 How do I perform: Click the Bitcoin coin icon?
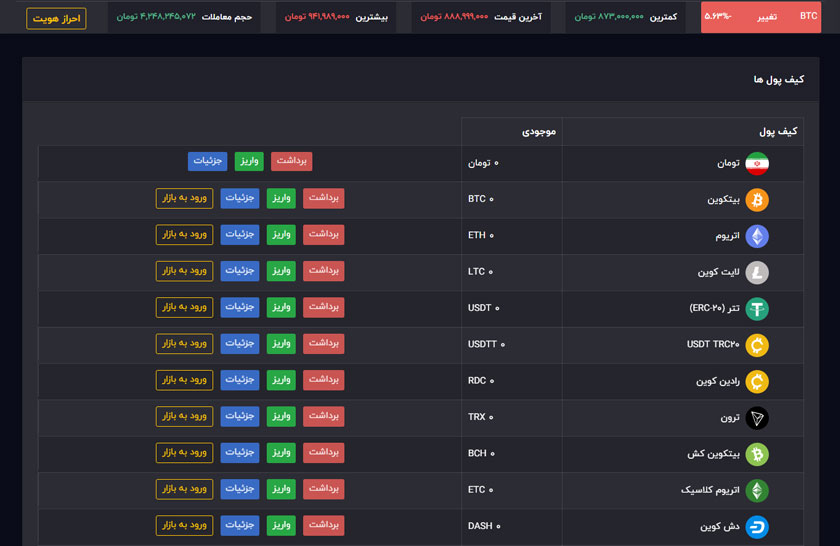(757, 200)
